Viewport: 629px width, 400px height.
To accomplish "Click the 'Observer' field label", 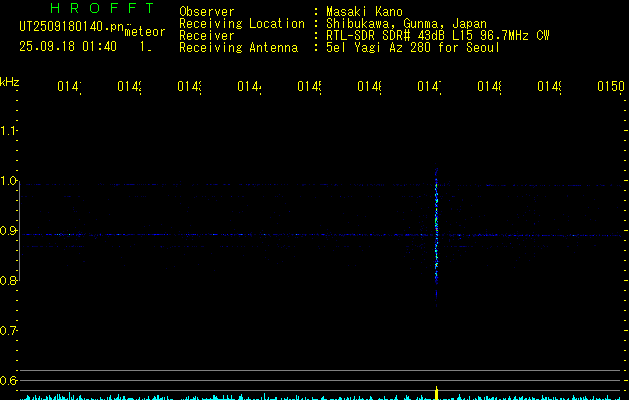I will pos(207,12).
